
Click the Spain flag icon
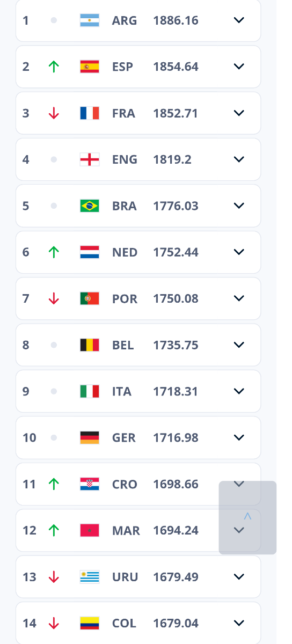pos(90,67)
